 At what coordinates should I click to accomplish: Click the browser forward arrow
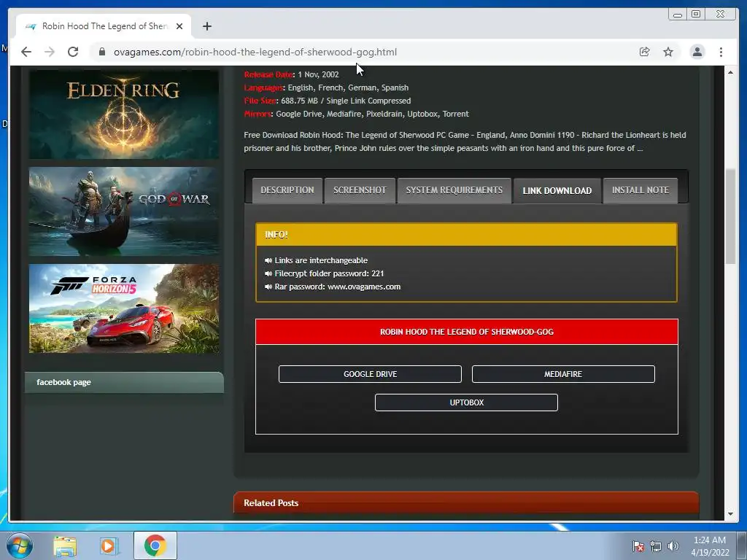pos(50,52)
